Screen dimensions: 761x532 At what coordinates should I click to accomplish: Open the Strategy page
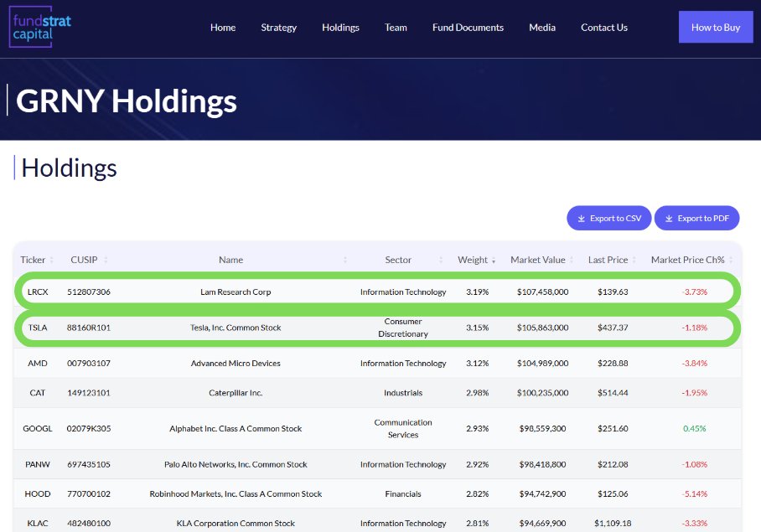point(278,28)
